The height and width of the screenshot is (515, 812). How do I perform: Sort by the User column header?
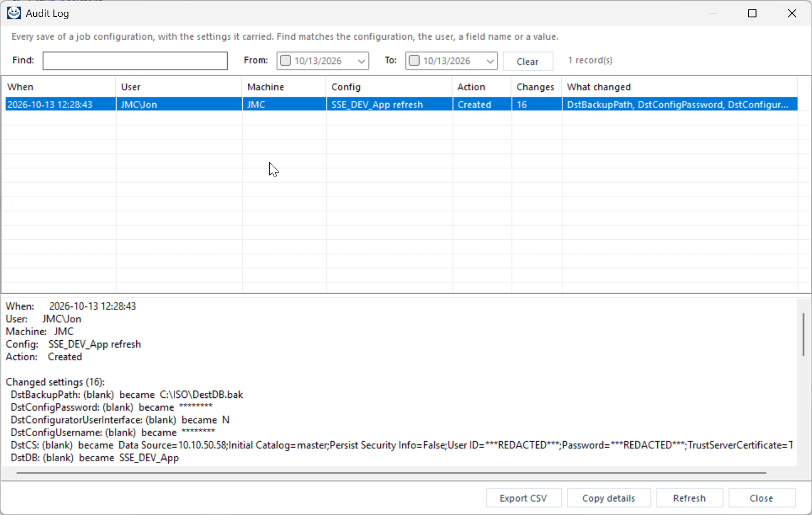[179, 87]
